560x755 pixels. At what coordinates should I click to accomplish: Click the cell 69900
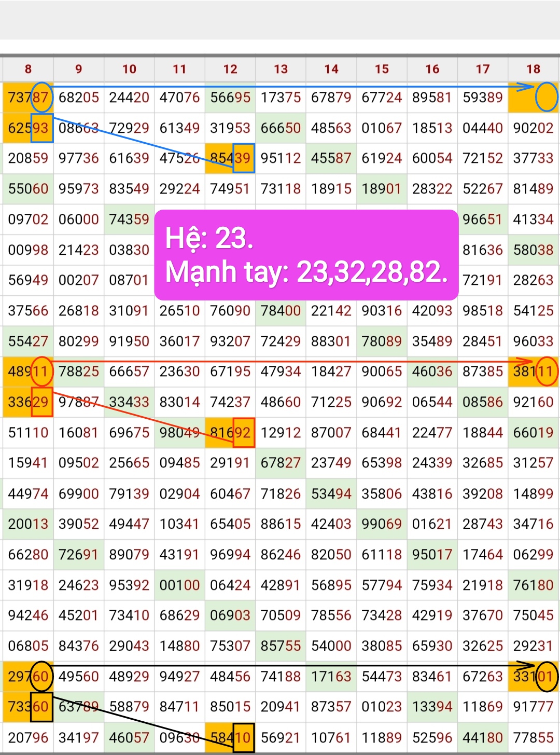[x=79, y=494]
